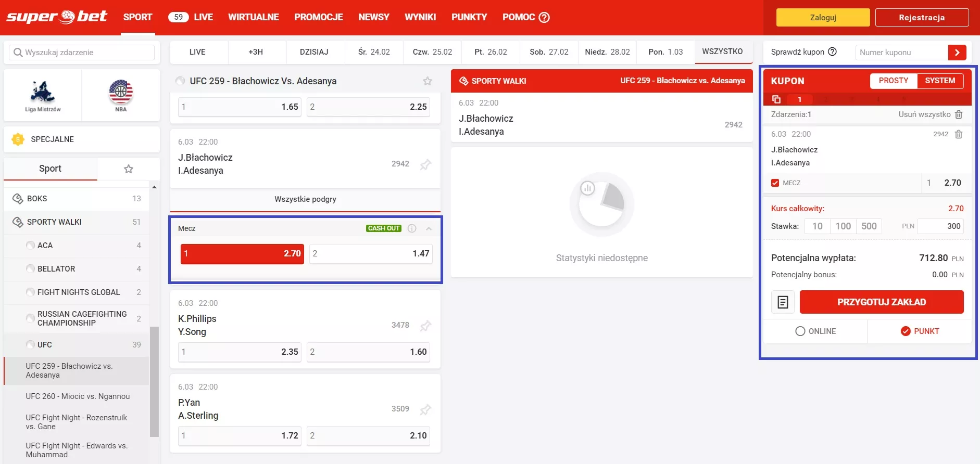Toggle the ACA league selection circle
Screen dimensions: 980x464
[31, 246]
